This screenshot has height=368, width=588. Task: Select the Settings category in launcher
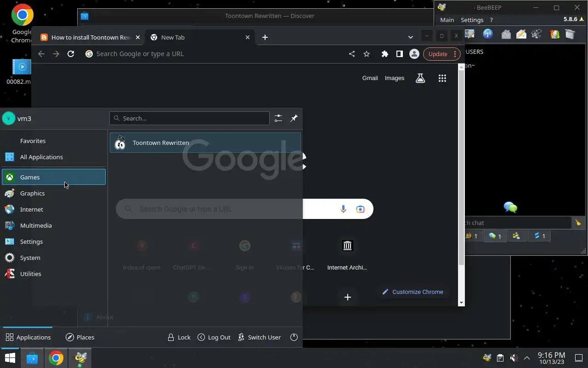coord(54,241)
